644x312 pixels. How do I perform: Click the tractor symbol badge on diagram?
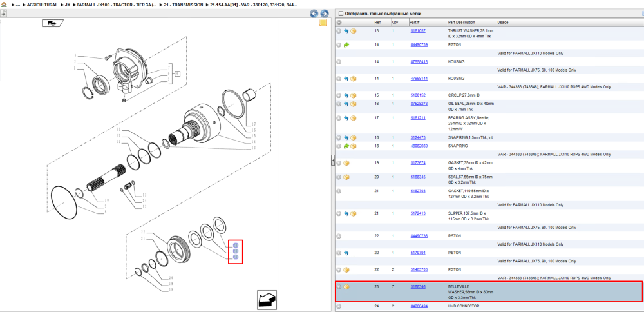53,23
